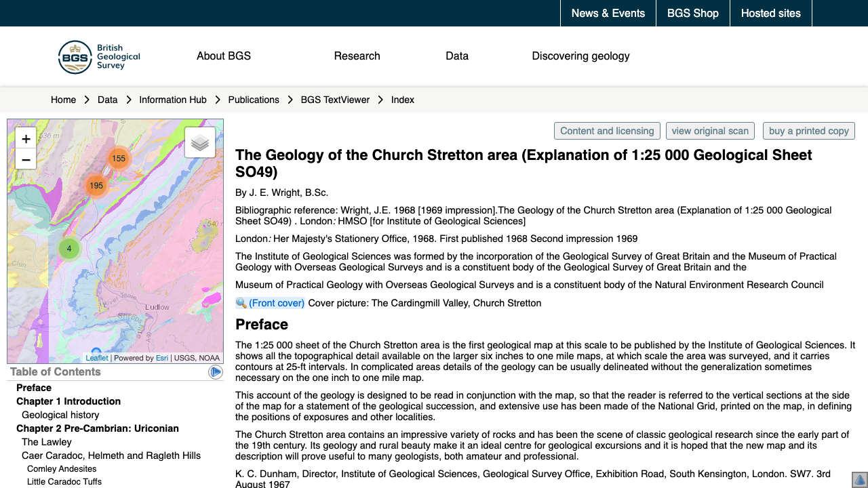Click the green 4 map cluster marker
Viewport: 868px width, 488px height.
(x=69, y=249)
